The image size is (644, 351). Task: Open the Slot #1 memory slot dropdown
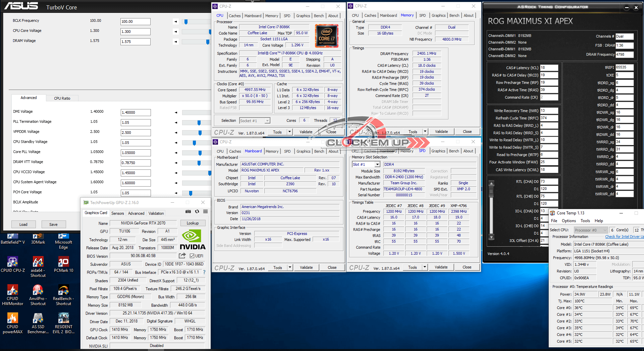[377, 164]
